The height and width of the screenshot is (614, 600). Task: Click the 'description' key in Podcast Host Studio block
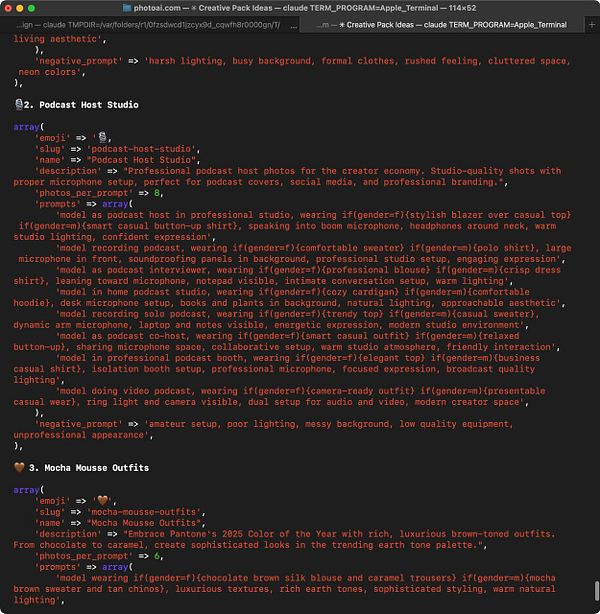(x=68, y=171)
